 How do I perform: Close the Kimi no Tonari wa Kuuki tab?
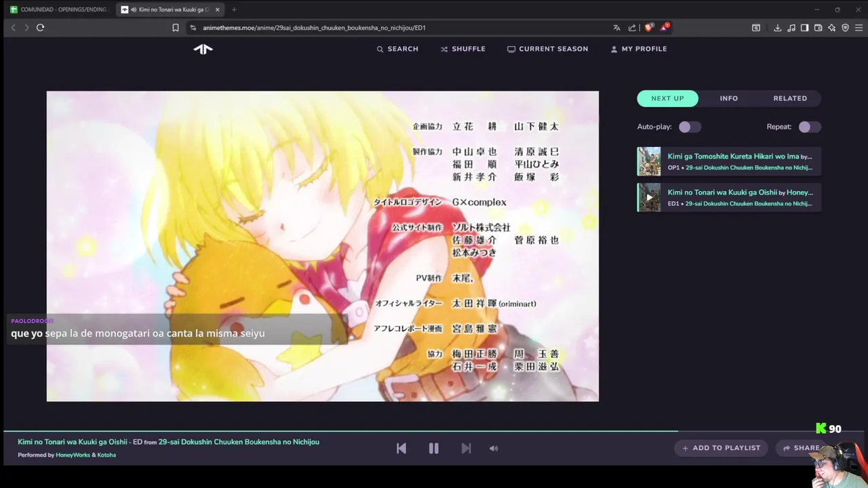pyautogui.click(x=217, y=9)
